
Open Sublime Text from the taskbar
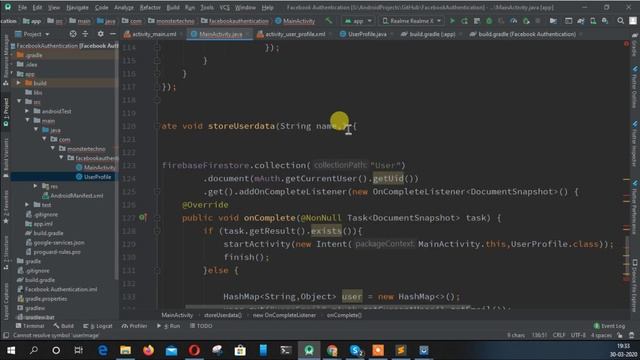click(x=401, y=350)
